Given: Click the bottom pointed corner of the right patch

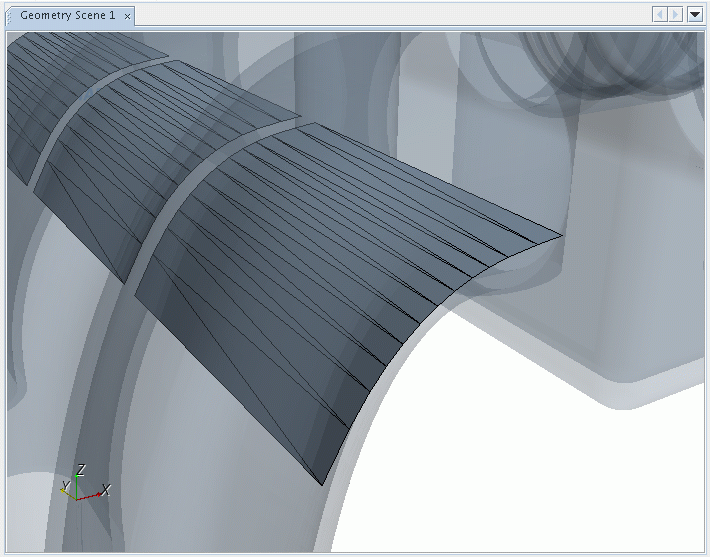Looking at the screenshot, I should pyautogui.click(x=322, y=483).
